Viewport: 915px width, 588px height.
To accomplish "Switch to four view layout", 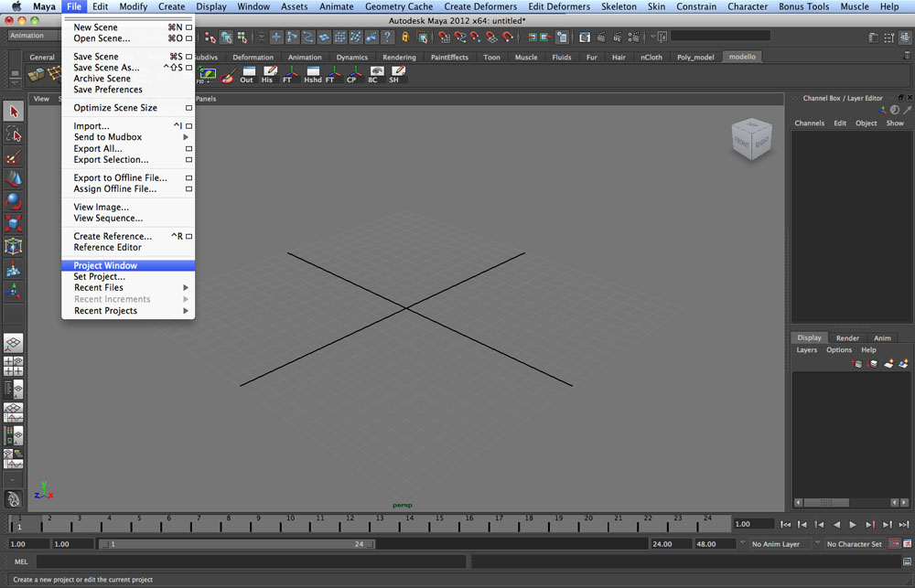I will (x=14, y=367).
